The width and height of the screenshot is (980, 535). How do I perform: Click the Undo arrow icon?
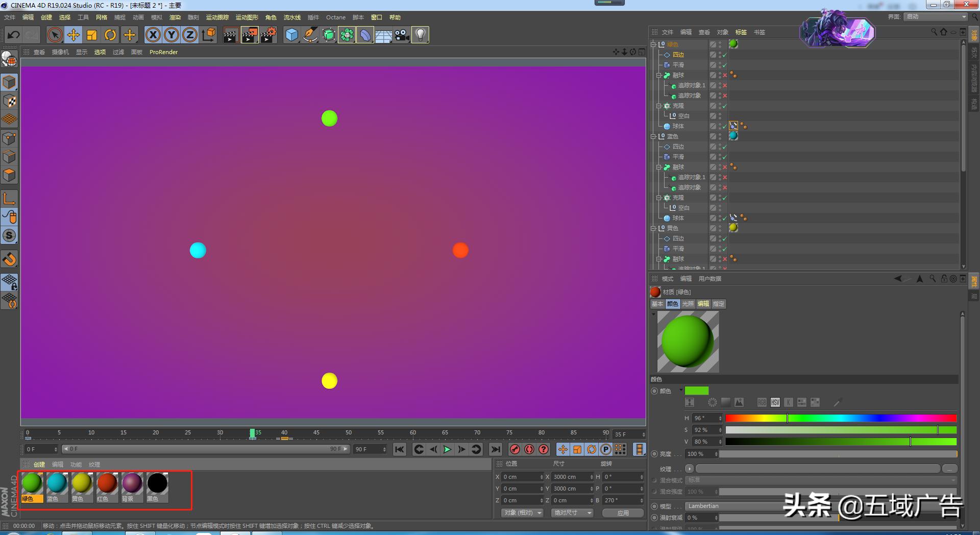(x=14, y=35)
